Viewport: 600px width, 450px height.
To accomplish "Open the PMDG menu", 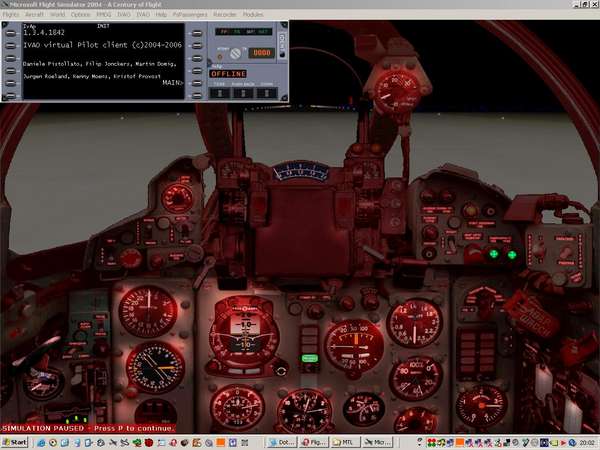I will click(x=104, y=15).
